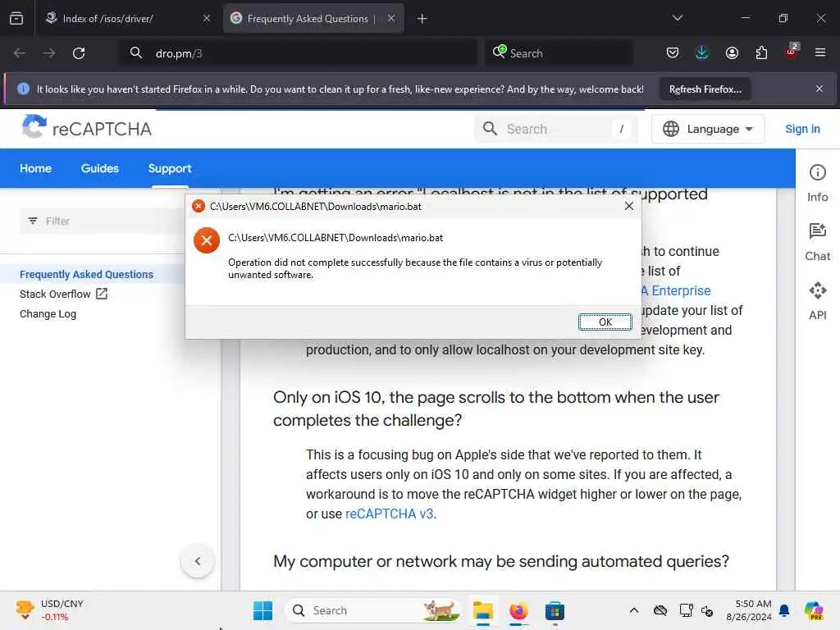
Task: Open Pocket save icon
Action: (673, 52)
